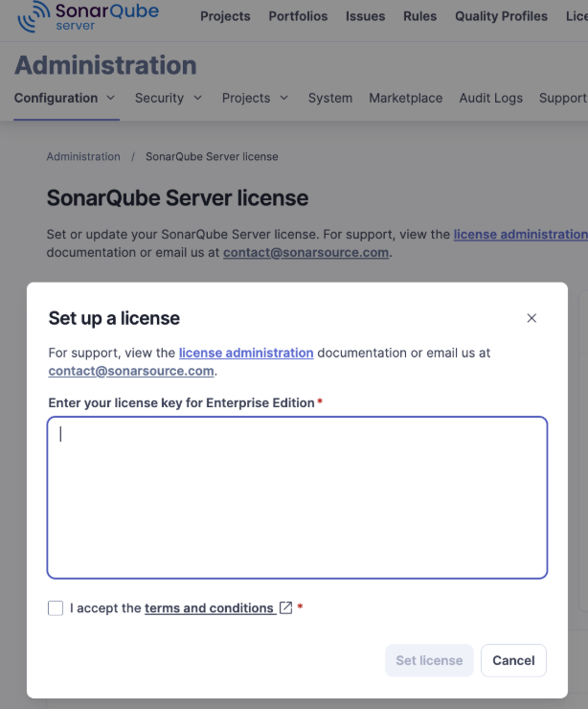Click the Cancel button
The height and width of the screenshot is (709, 588).
[513, 660]
